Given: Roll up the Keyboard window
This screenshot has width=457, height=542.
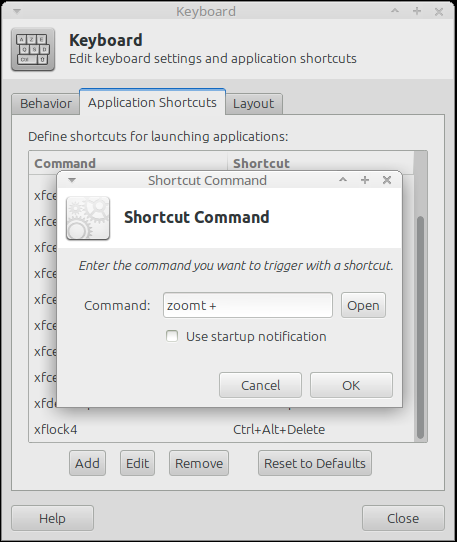Looking at the screenshot, I should pos(395,11).
